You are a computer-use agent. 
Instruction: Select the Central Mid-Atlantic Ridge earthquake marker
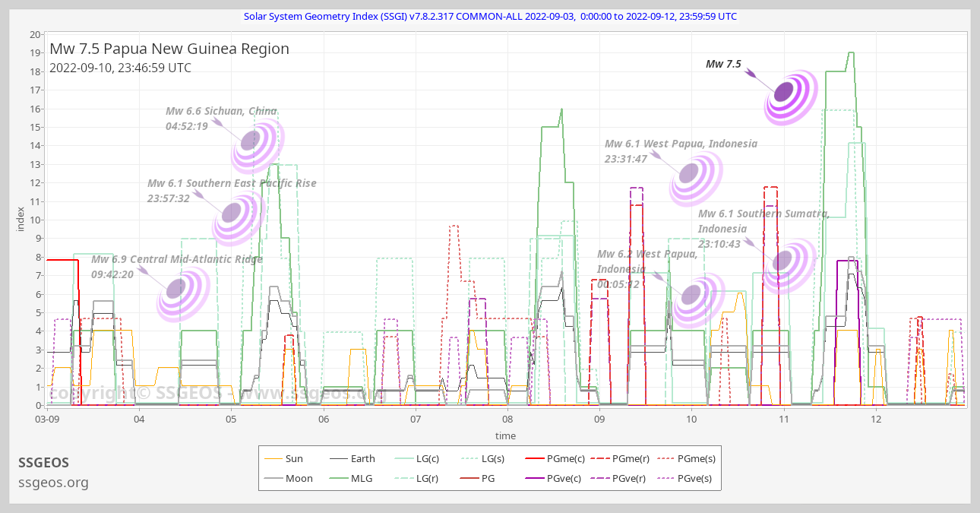click(x=176, y=289)
